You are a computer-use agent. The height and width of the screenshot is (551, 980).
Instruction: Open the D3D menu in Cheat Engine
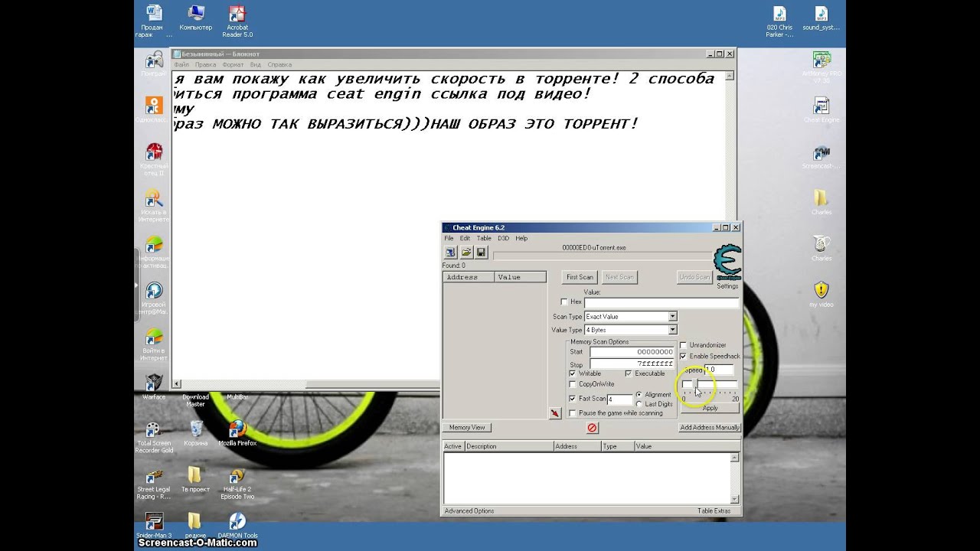[x=504, y=239]
